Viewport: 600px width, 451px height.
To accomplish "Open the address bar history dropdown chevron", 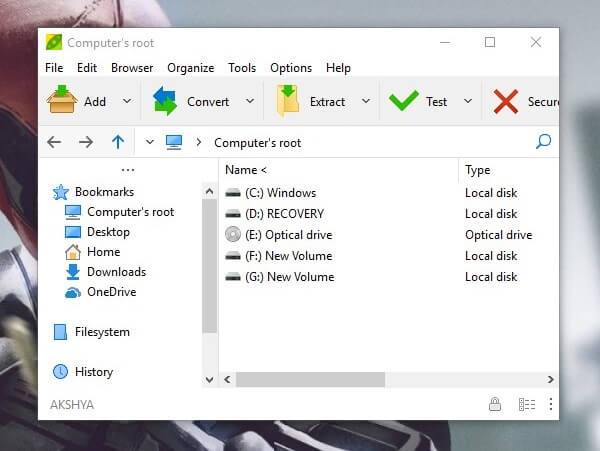I will pyautogui.click(x=150, y=142).
